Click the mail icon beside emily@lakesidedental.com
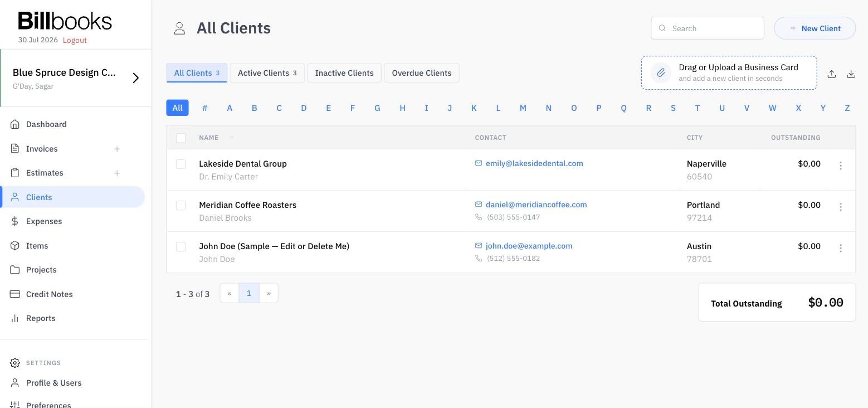 pyautogui.click(x=479, y=163)
